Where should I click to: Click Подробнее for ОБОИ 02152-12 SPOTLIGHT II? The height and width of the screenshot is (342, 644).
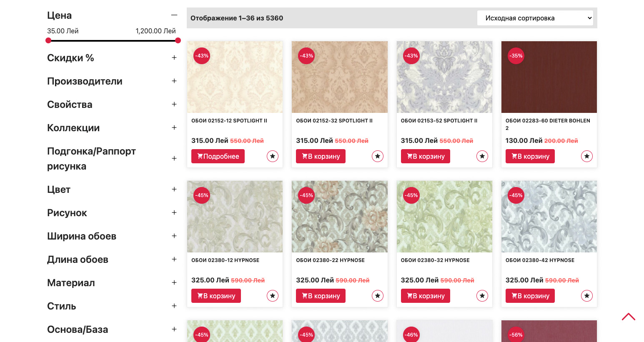point(218,156)
